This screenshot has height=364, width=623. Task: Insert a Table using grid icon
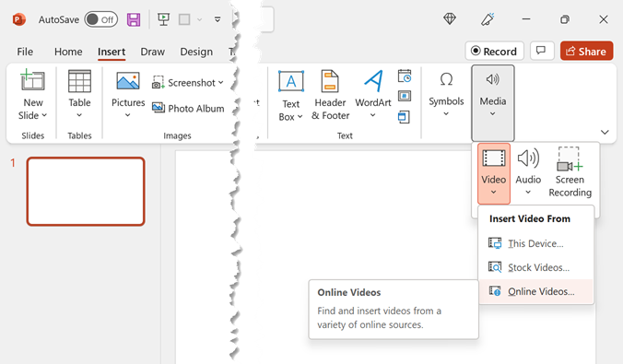(79, 81)
